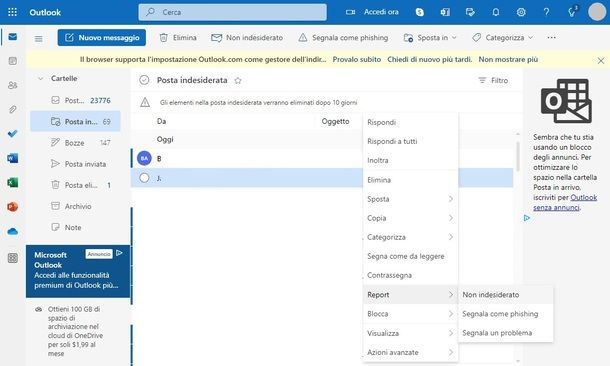Collapse the Cartelle folder section
This screenshot has height=366, width=610.
point(40,79)
